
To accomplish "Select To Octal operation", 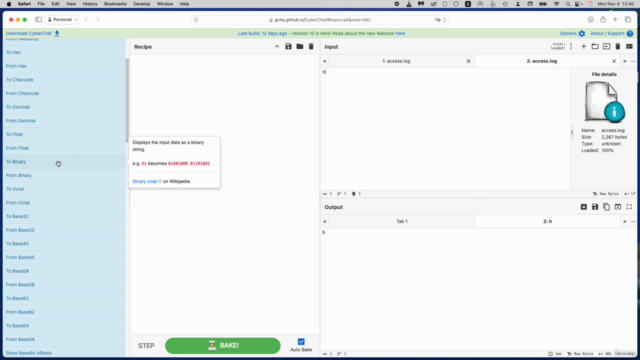I will [x=65, y=189].
